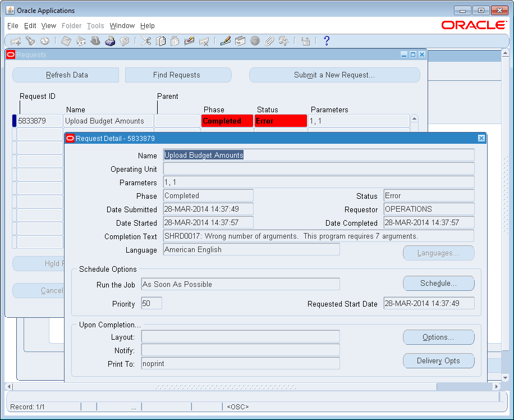Screen dimensions: 514x420
Task: Click the Completion Text field
Action: (318, 236)
